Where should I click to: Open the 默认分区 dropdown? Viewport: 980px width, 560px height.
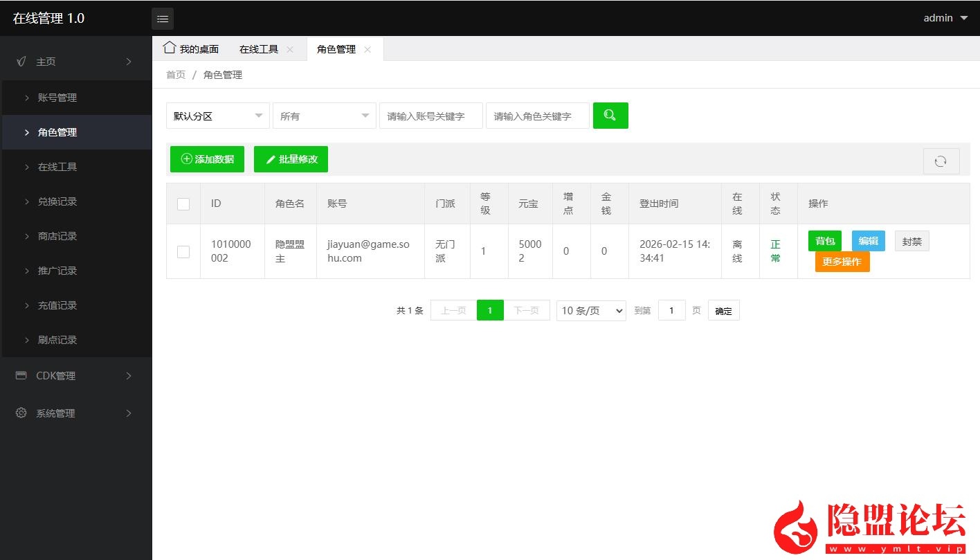(217, 115)
